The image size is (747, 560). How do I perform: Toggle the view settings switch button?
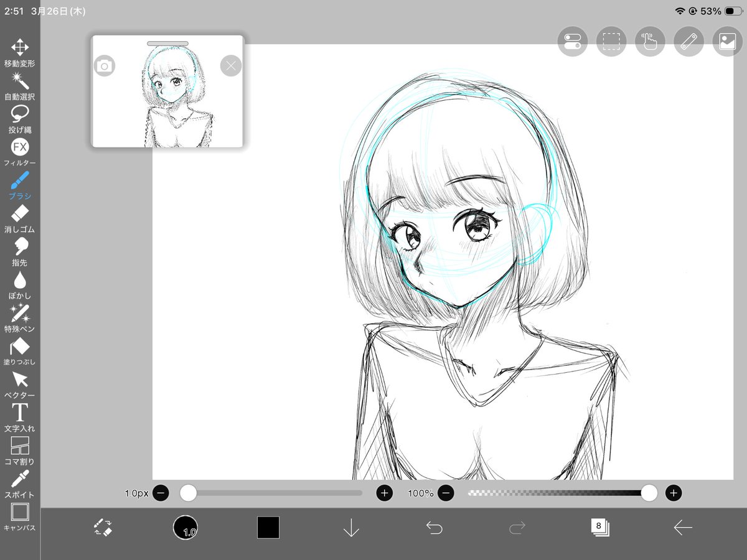(x=573, y=41)
